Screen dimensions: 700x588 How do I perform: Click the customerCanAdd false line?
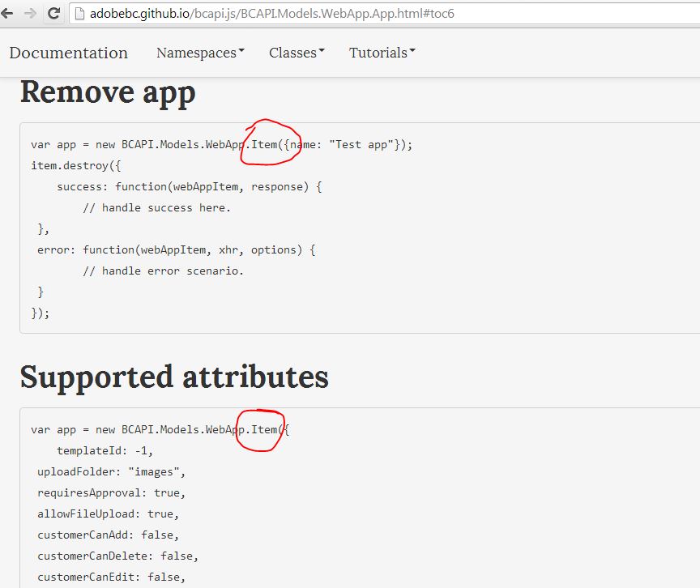[x=108, y=535]
